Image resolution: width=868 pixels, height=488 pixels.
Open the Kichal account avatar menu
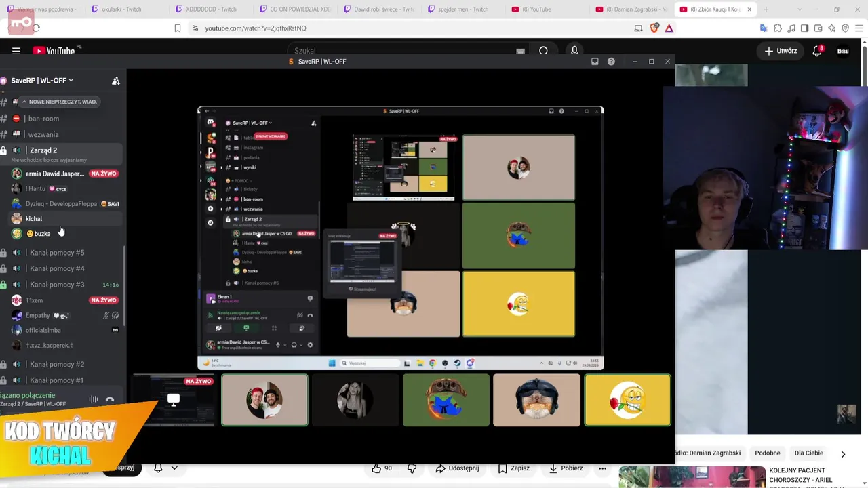(x=843, y=51)
